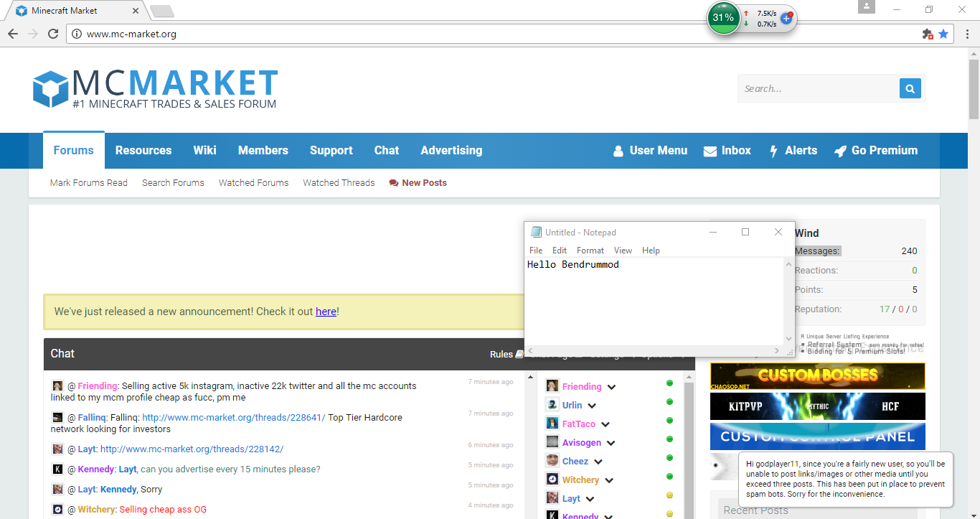Open Notepad's File menu

coord(536,251)
